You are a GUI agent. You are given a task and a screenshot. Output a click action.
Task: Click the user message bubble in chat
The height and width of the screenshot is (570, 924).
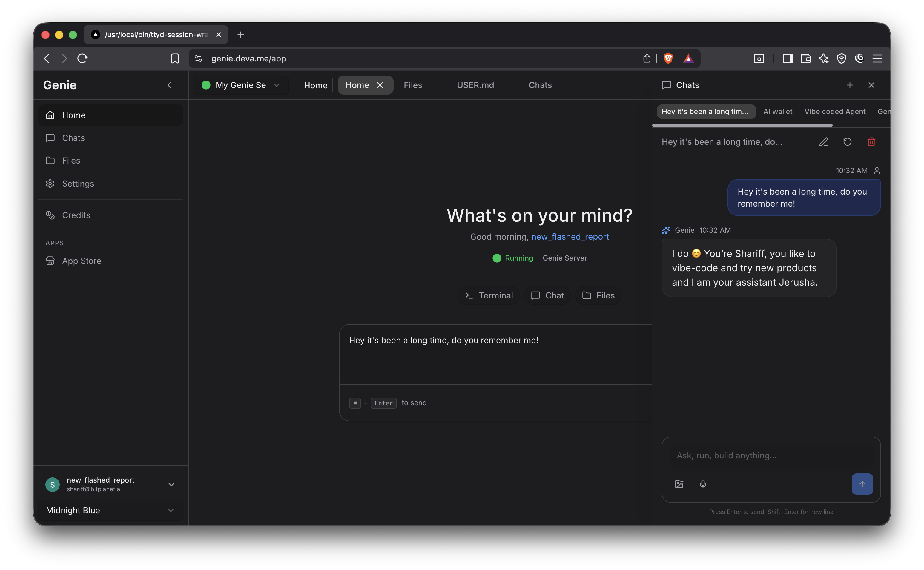coord(804,198)
